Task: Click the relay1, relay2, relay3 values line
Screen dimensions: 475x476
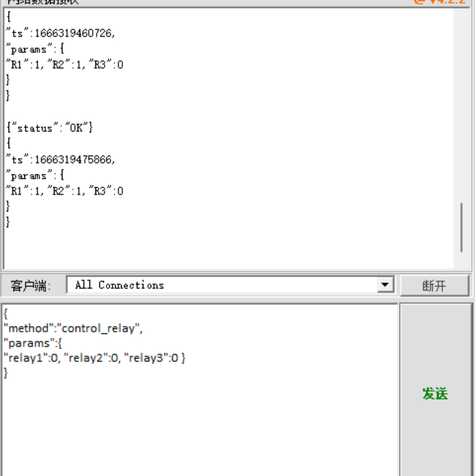Action: tap(95, 358)
